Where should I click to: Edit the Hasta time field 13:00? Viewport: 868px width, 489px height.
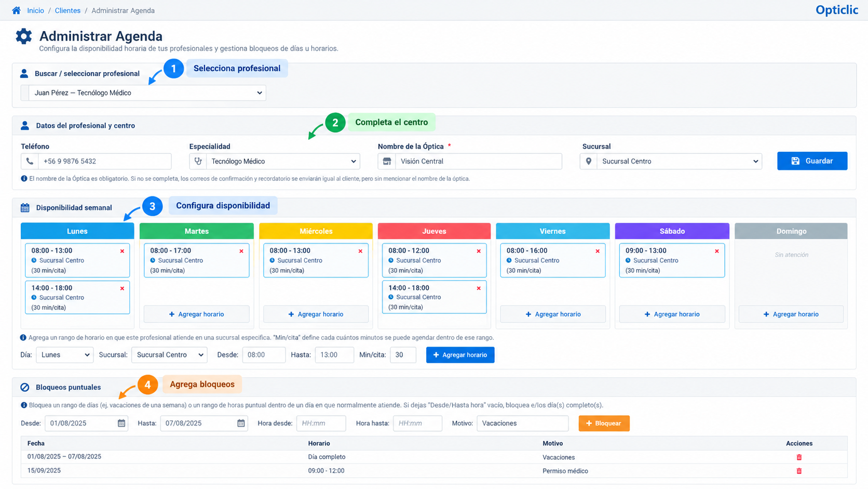click(x=334, y=355)
